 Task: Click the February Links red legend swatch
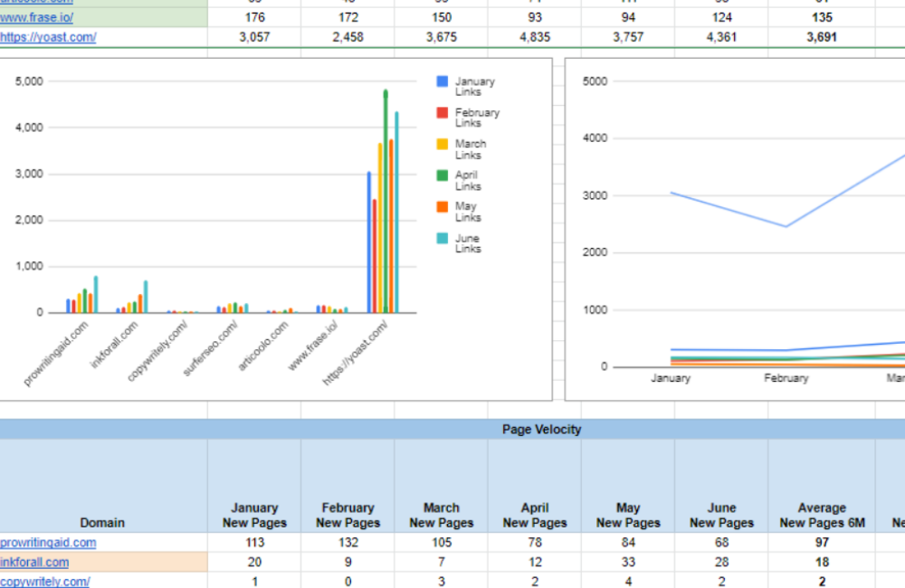click(x=443, y=112)
